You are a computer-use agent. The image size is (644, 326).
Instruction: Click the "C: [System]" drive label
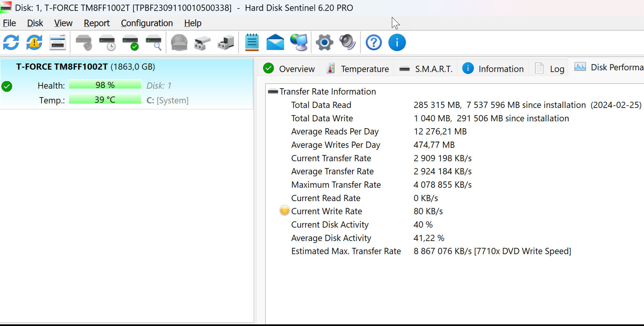click(x=168, y=100)
